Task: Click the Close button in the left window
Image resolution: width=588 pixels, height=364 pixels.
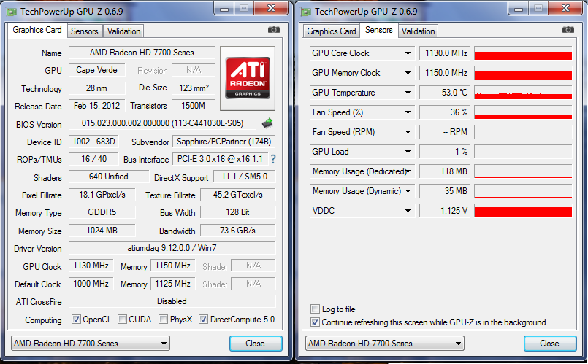Action: pyautogui.click(x=256, y=344)
